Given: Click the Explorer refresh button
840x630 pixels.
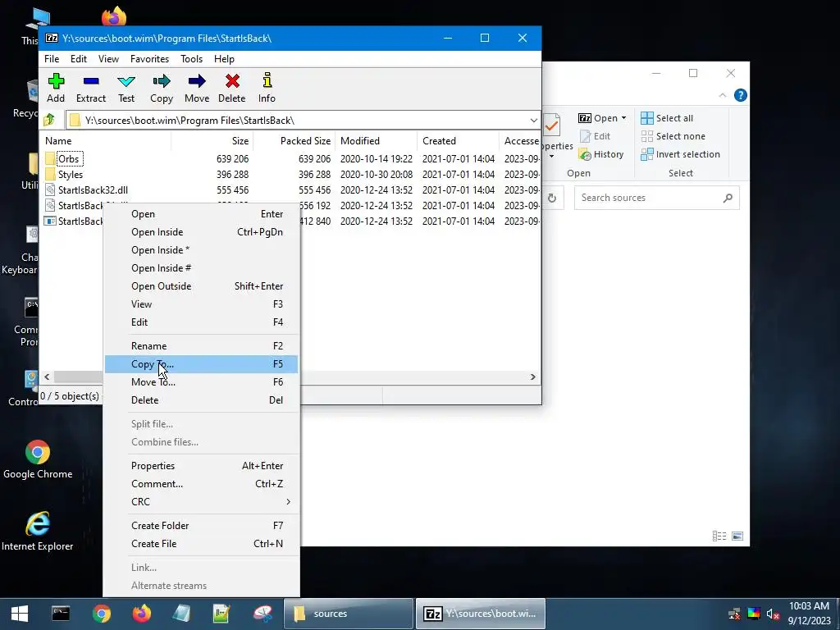Looking at the screenshot, I should pyautogui.click(x=552, y=199).
